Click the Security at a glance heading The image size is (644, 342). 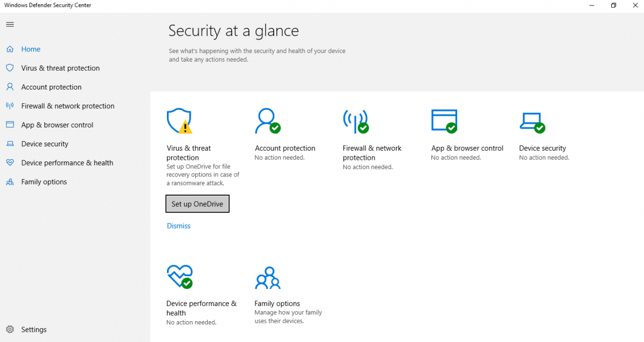[233, 31]
